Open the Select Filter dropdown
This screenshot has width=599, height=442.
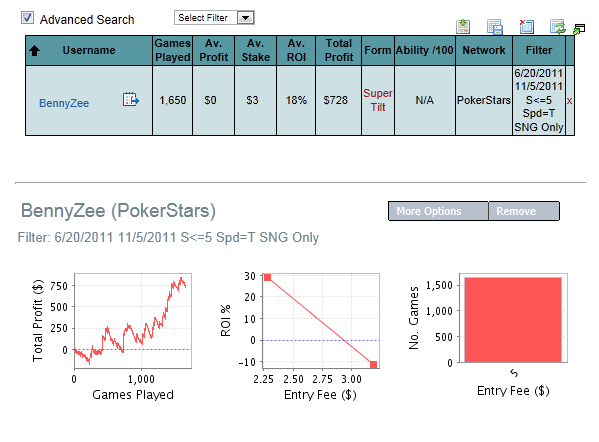click(214, 18)
